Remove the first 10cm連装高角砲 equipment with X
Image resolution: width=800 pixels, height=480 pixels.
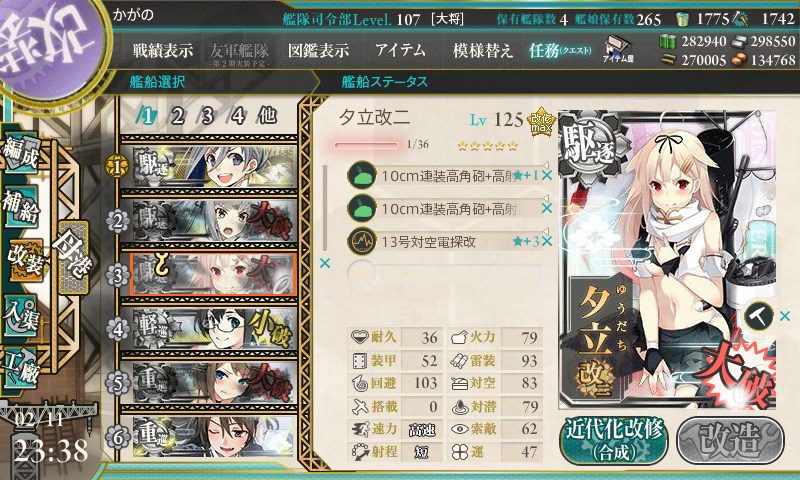click(547, 175)
